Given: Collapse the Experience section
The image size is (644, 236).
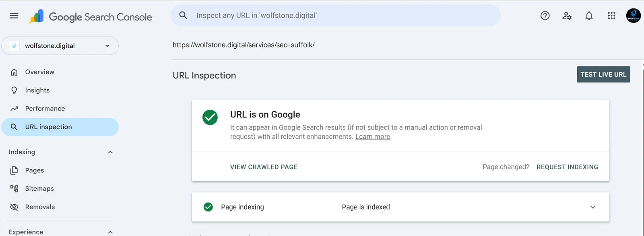Looking at the screenshot, I should tap(110, 232).
